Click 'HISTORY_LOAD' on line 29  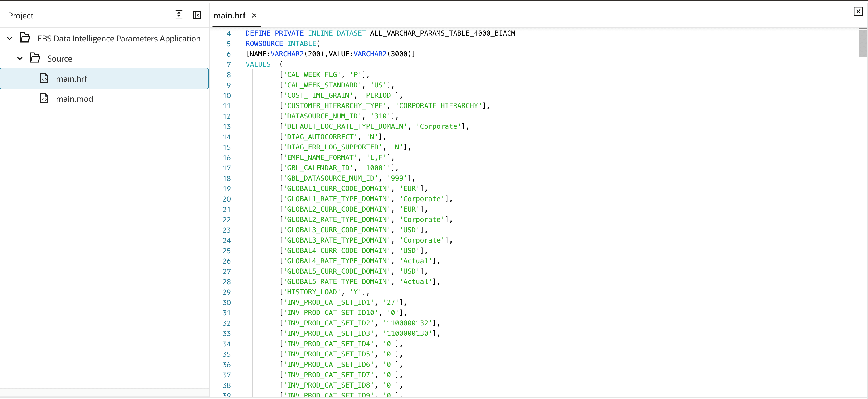click(312, 292)
